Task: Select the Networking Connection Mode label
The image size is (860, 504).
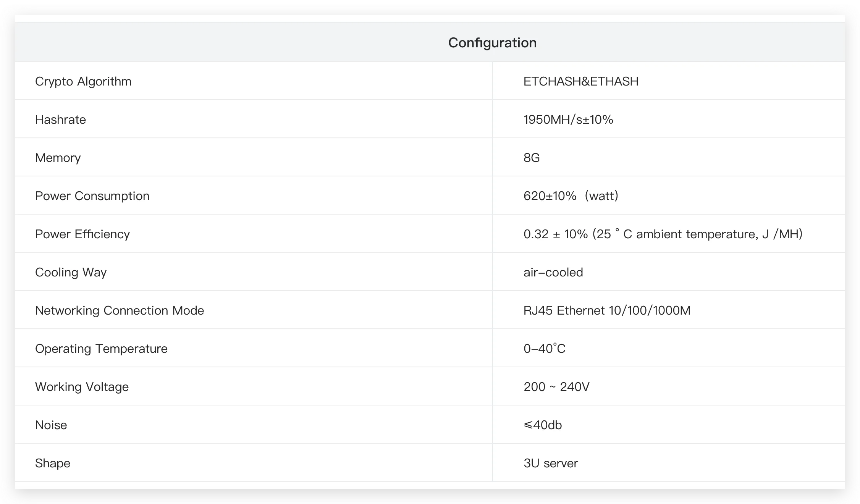Action: (120, 310)
